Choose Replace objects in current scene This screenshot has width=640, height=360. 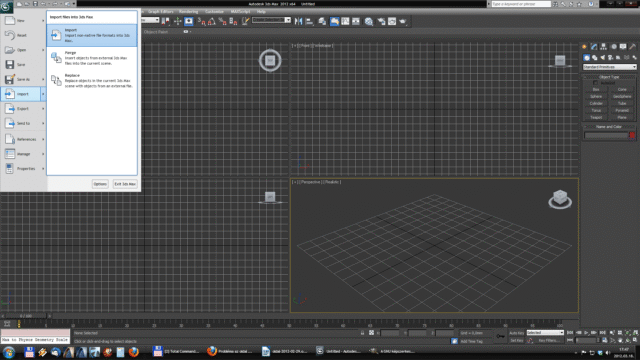point(92,80)
